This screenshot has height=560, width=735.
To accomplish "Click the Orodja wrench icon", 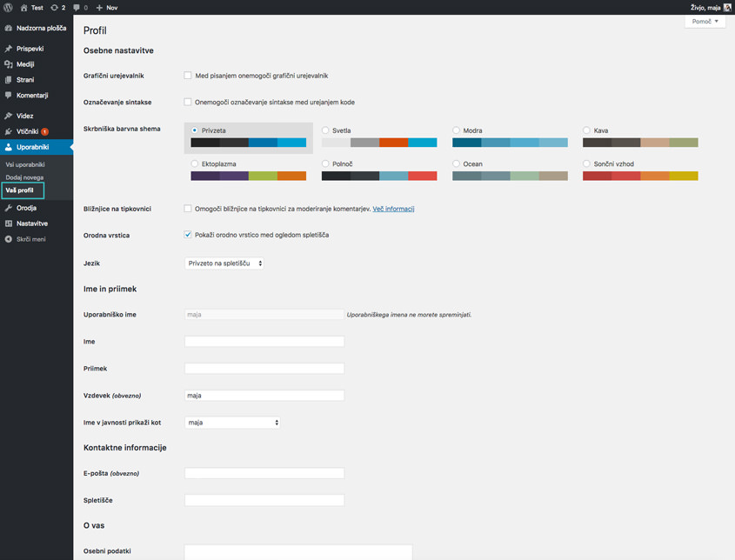I will (8, 208).
